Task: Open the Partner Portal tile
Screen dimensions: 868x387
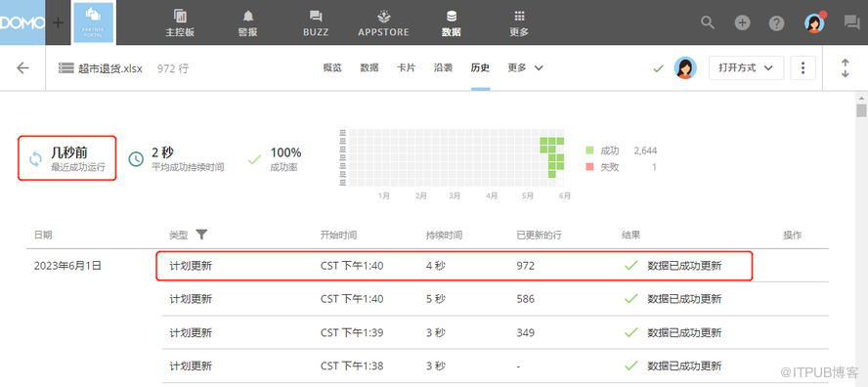Action: 93,22
